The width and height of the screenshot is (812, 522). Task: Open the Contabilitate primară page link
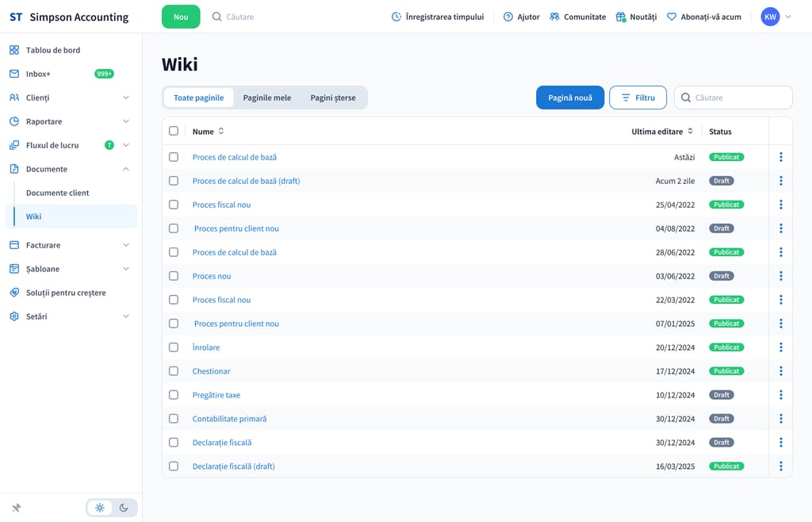pyautogui.click(x=229, y=419)
